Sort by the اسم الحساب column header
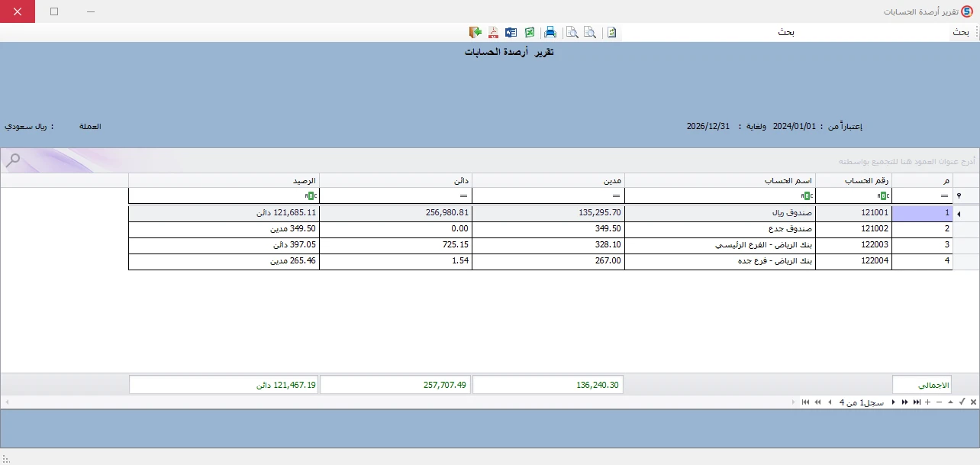This screenshot has height=465, width=980. coord(720,180)
